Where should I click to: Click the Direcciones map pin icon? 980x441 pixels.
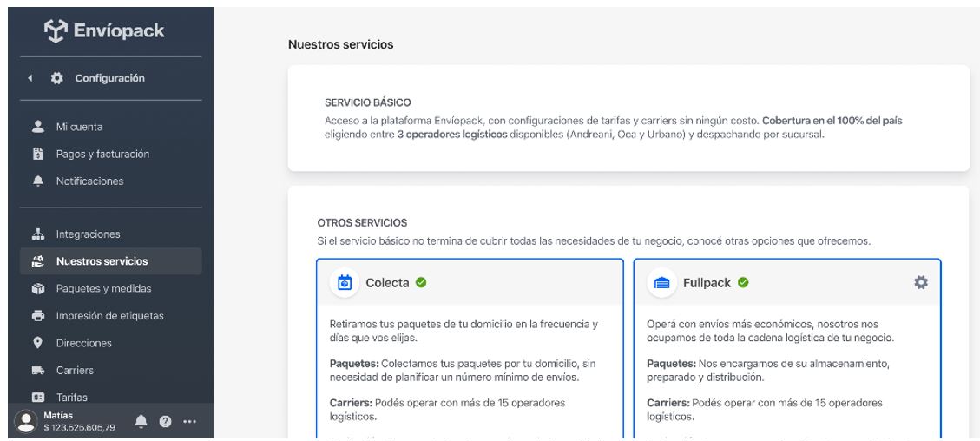tap(38, 343)
